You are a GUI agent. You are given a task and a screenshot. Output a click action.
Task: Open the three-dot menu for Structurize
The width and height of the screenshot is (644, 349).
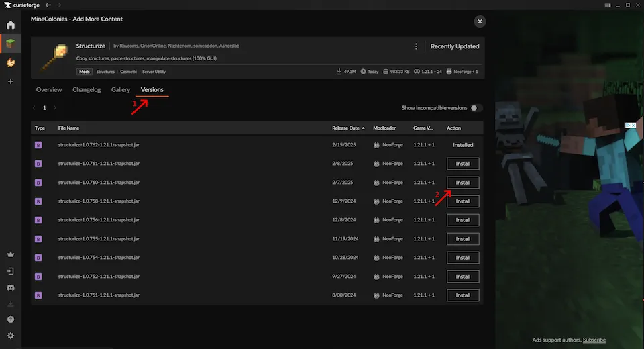[416, 46]
